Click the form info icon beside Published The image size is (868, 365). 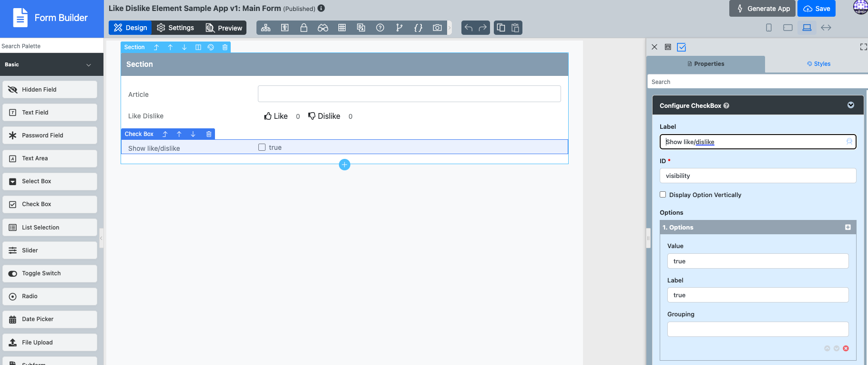[321, 8]
